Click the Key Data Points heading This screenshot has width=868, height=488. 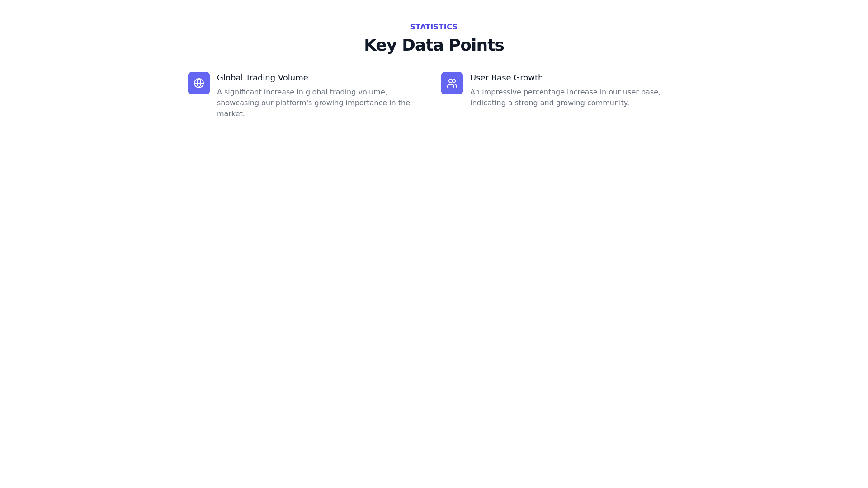(x=434, y=45)
